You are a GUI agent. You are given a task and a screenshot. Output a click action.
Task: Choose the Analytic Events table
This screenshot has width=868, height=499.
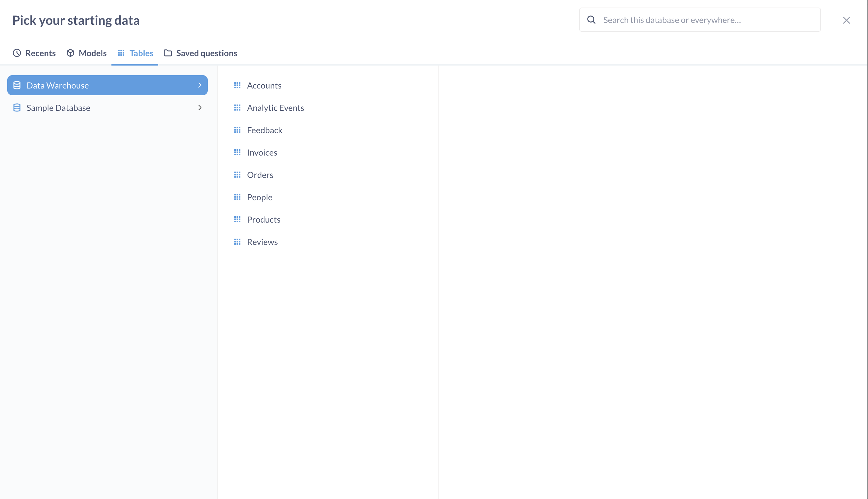(x=275, y=108)
